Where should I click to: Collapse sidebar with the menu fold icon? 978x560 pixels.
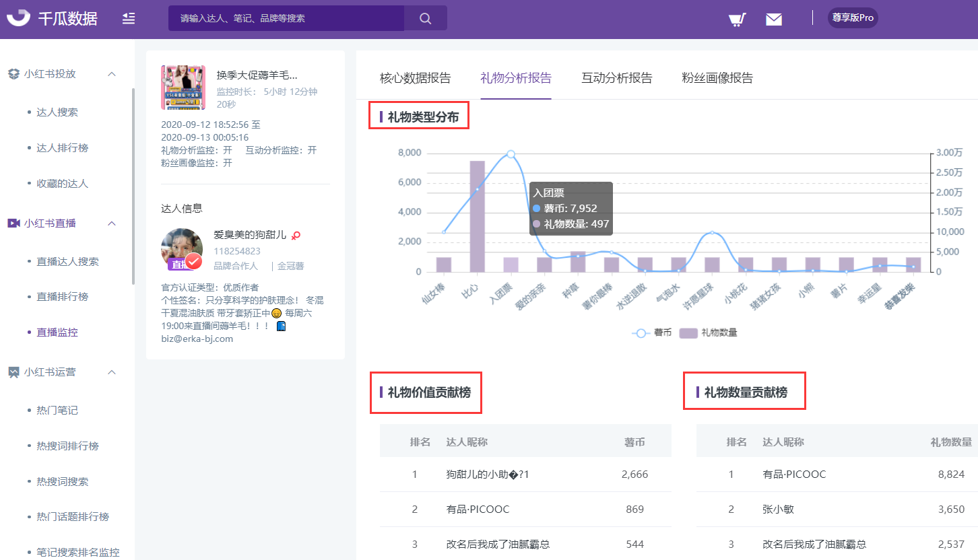(x=129, y=19)
